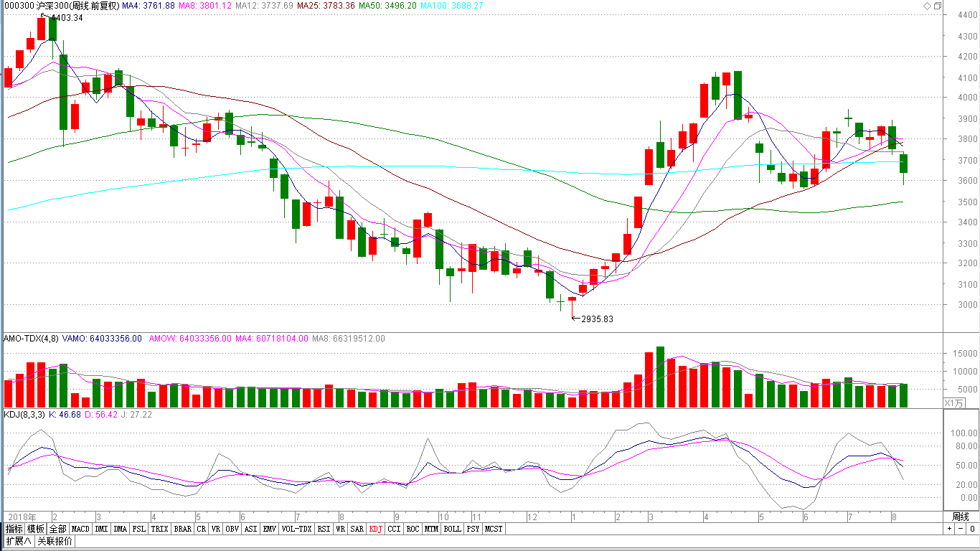
Task: Click the K: 46.68 value
Action: 65,415
